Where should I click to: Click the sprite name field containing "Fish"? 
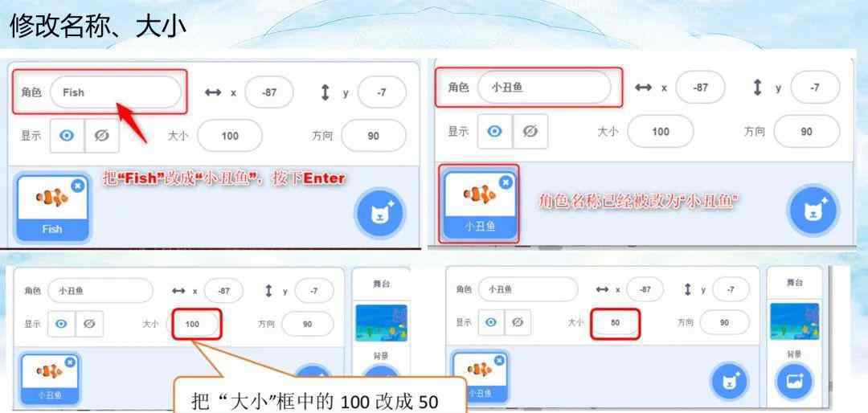pyautogui.click(x=116, y=92)
